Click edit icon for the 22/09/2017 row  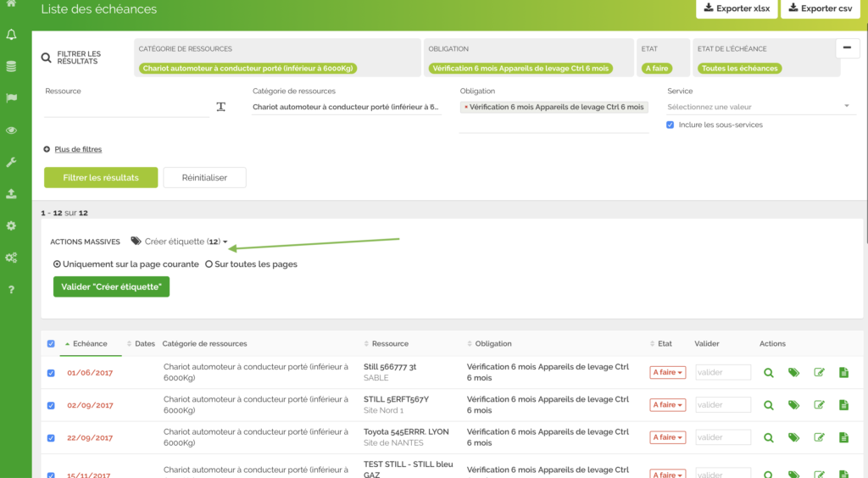819,437
